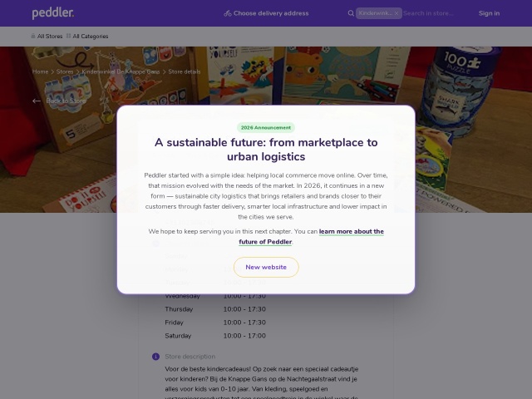This screenshot has width=532, height=399.
Task: Click the Store description info icon
Action: tap(155, 357)
